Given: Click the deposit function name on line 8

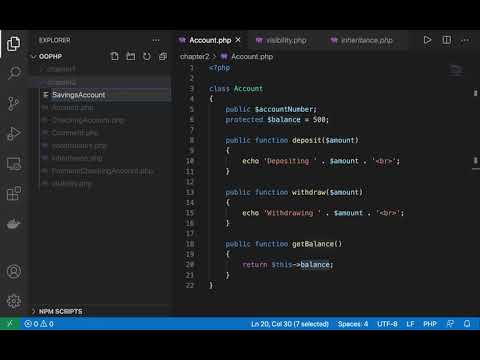Looking at the screenshot, I should (x=307, y=140).
